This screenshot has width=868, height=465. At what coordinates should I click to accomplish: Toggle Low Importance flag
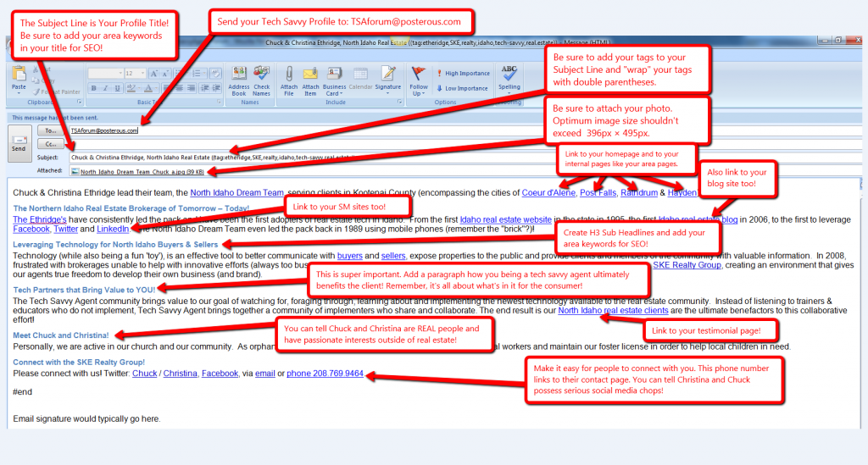click(x=463, y=88)
